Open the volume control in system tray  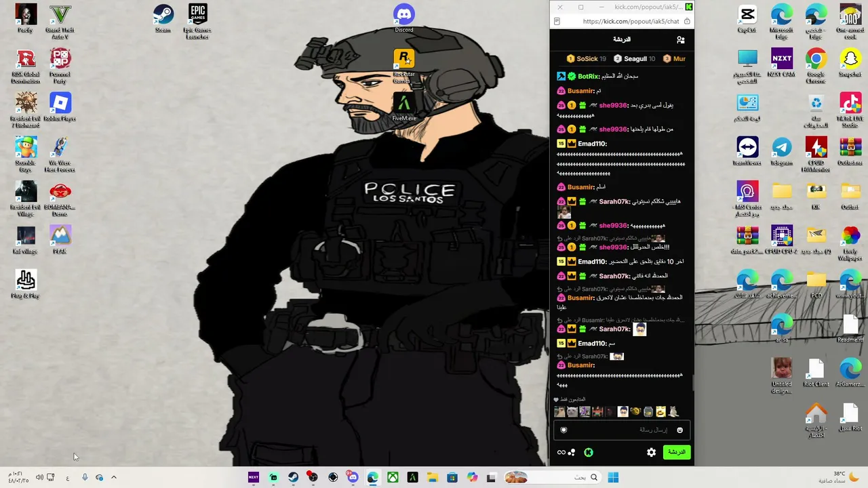pyautogui.click(x=39, y=478)
